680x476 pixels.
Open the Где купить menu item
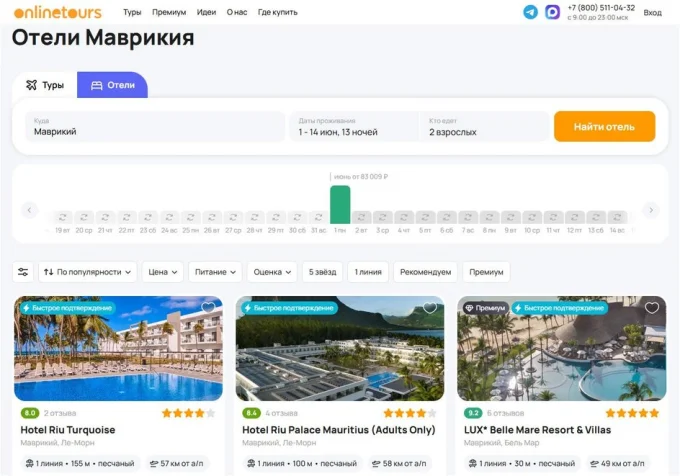[278, 12]
